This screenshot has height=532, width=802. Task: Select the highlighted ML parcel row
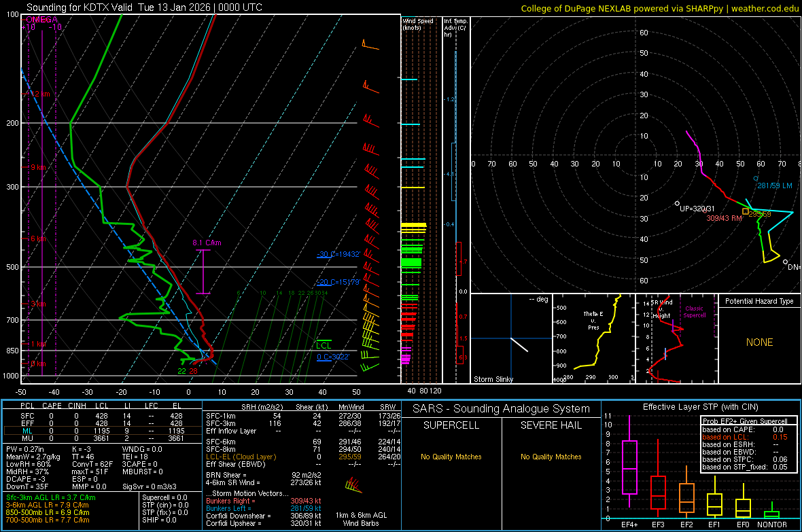[x=103, y=431]
